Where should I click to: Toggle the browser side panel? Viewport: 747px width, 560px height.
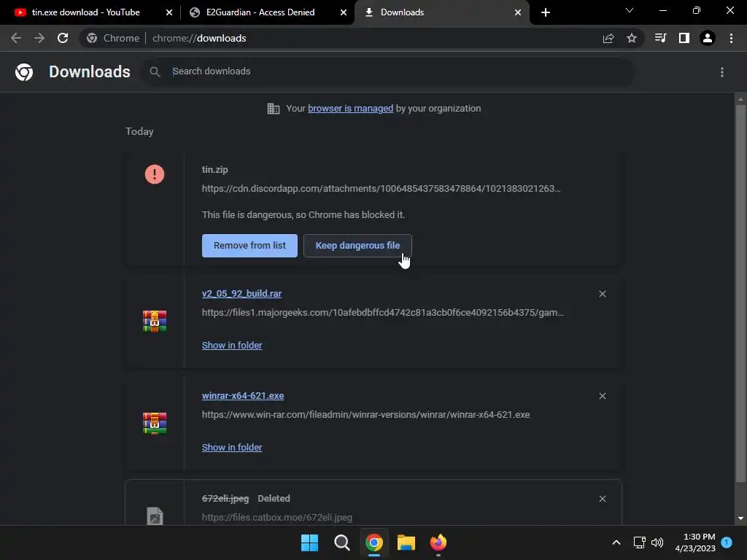(684, 38)
